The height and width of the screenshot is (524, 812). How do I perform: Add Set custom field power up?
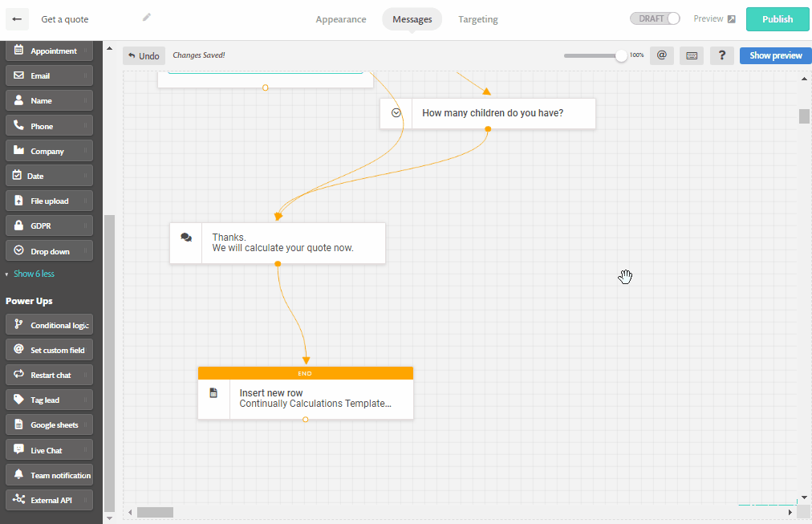tap(49, 350)
